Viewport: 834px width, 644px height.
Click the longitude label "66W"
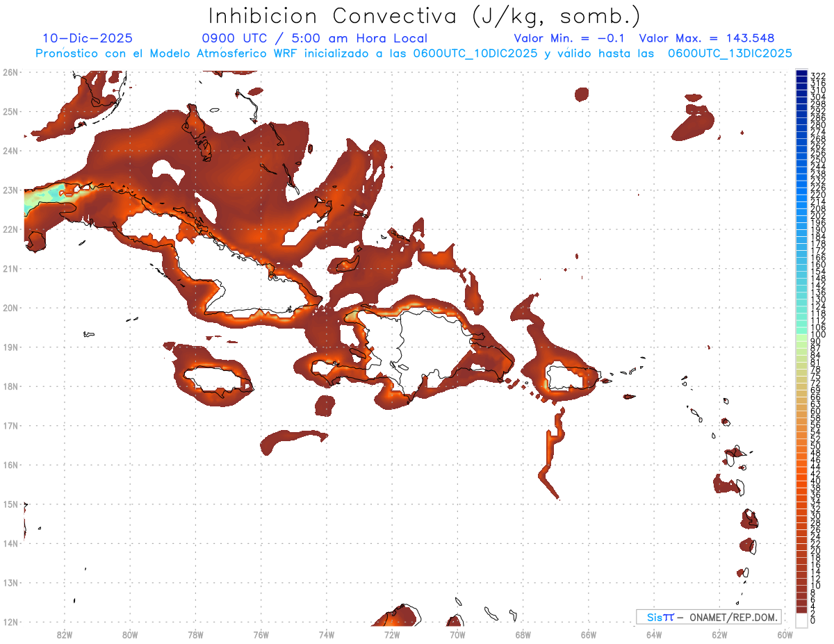(589, 634)
